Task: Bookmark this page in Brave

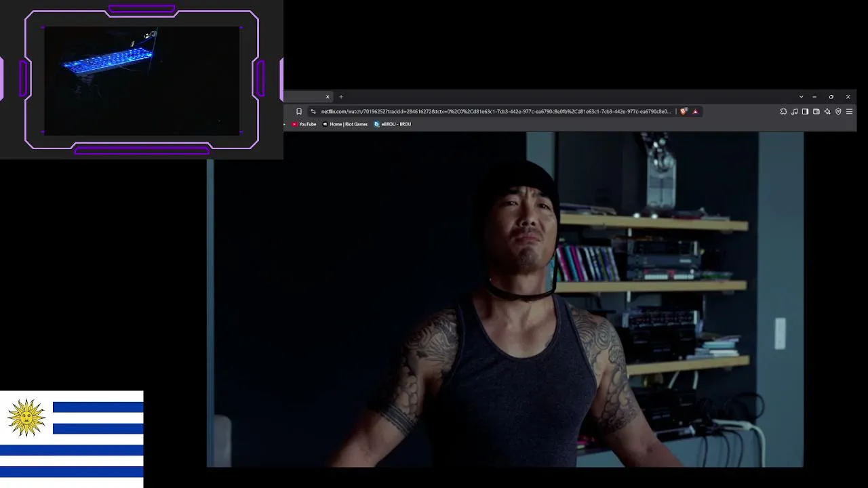Action: [x=299, y=112]
